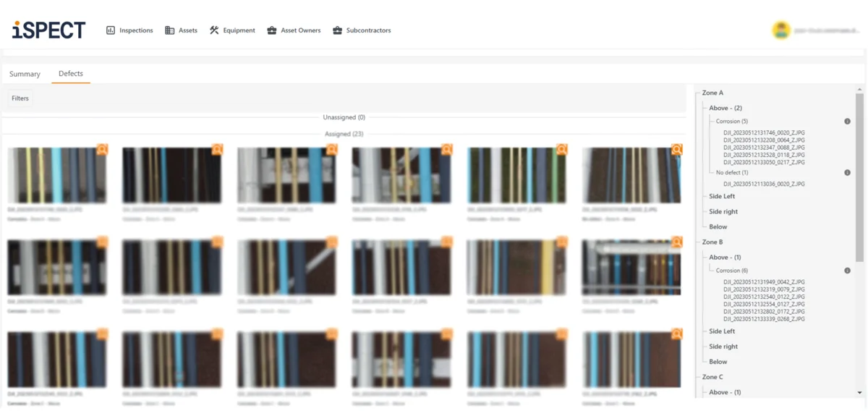Image resolution: width=868 pixels, height=416 pixels.
Task: Click the Equipment tools icon
Action: [x=214, y=30]
